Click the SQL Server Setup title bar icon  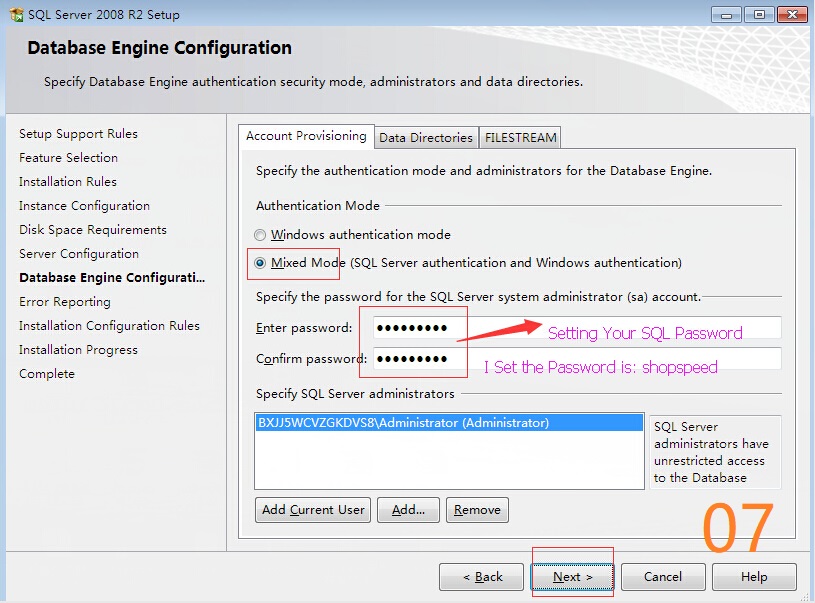(16, 15)
